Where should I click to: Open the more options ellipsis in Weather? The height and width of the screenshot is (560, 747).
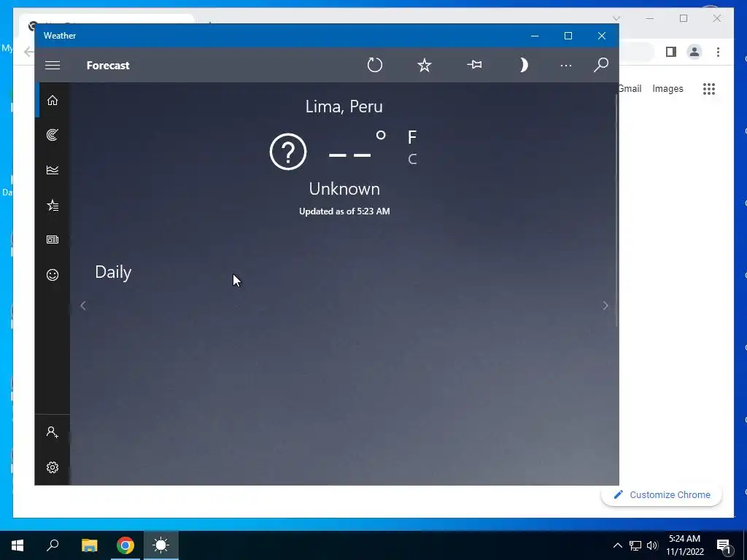pos(565,65)
